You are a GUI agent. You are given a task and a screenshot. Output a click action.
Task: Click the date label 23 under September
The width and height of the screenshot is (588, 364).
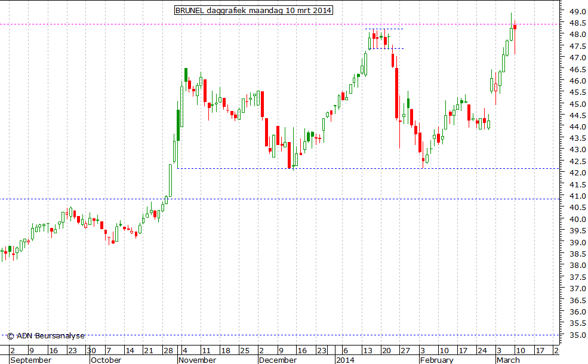[72, 351]
